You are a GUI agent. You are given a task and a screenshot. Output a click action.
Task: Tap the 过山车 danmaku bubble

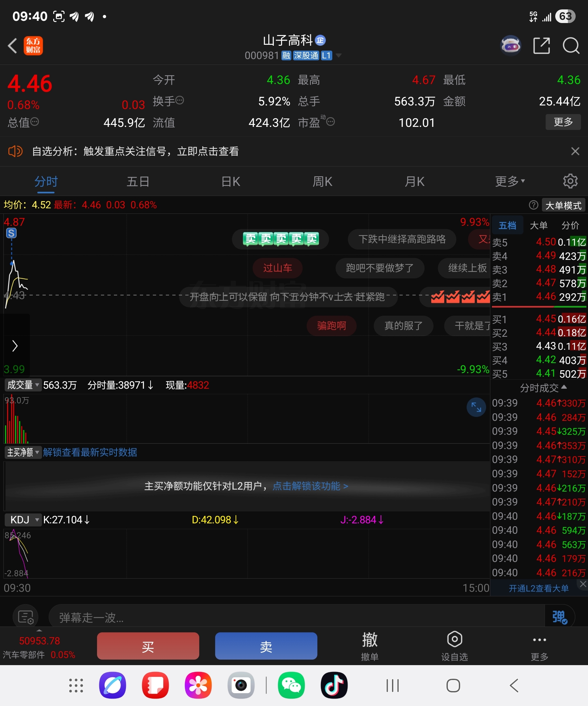pyautogui.click(x=277, y=268)
